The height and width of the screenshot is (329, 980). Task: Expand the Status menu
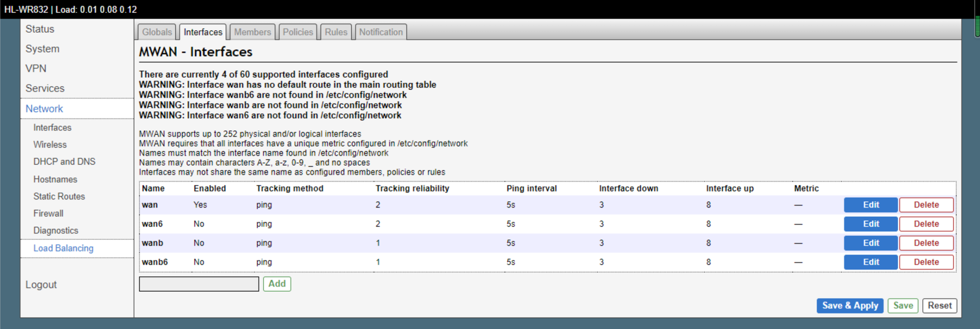tap(40, 29)
